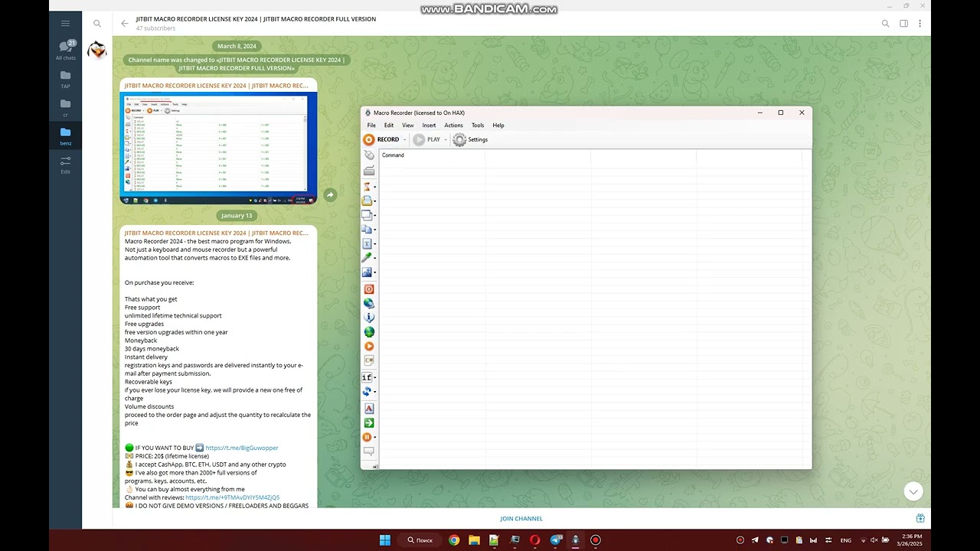Screen dimensions: 980x551
Task: Insert an IF statement using the 'if' icon
Action: click(x=367, y=377)
